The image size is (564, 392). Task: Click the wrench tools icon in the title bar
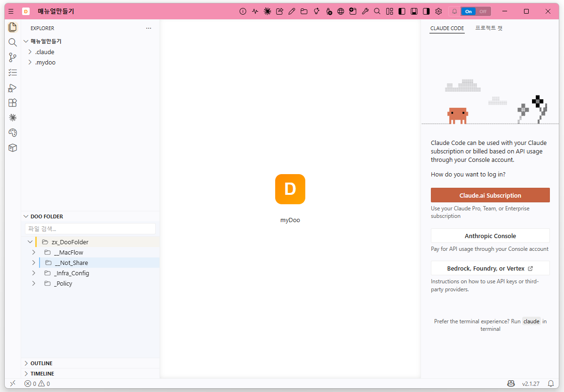click(365, 11)
